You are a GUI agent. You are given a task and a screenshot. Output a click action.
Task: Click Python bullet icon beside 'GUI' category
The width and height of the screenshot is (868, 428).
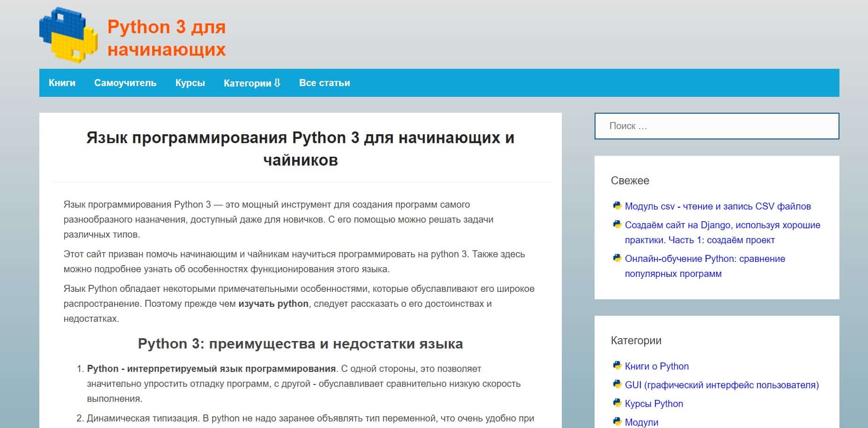point(617,384)
